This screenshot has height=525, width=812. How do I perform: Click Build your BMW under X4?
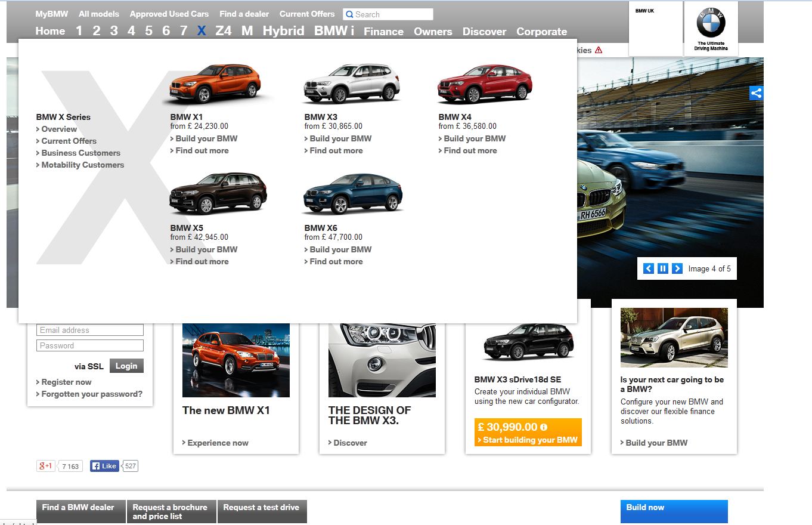coord(472,138)
